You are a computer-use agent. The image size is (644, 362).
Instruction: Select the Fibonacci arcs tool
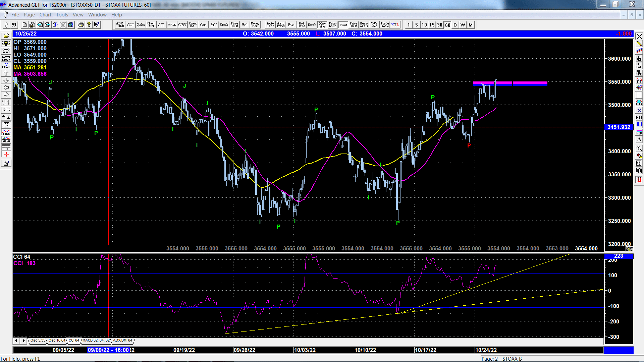pos(639,80)
